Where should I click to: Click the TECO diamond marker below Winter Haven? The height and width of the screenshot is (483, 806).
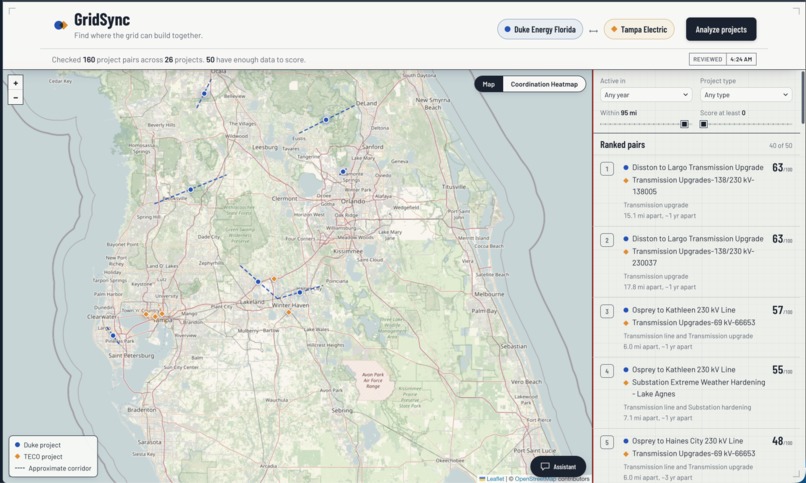coord(288,312)
